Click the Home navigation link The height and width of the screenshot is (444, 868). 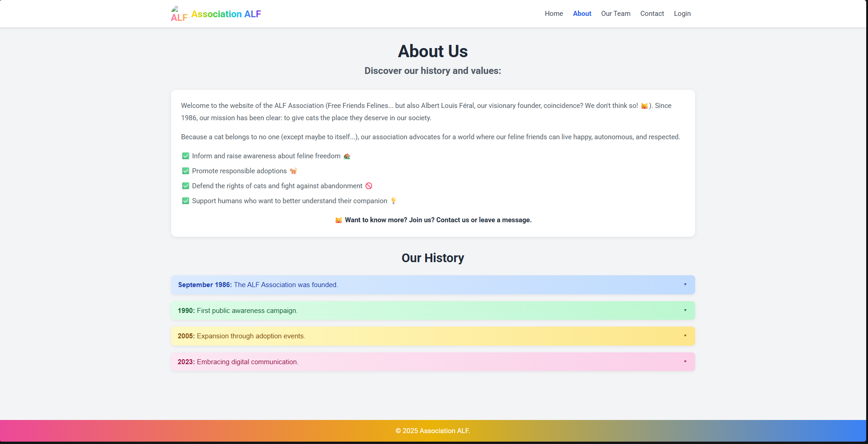(554, 14)
